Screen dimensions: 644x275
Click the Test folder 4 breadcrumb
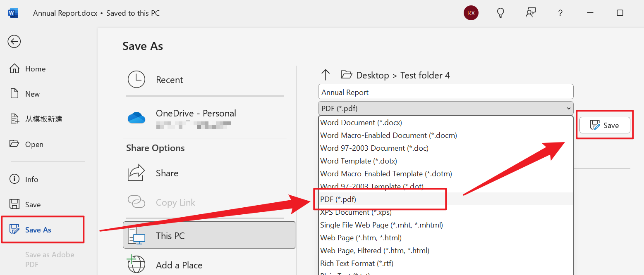pyautogui.click(x=425, y=75)
